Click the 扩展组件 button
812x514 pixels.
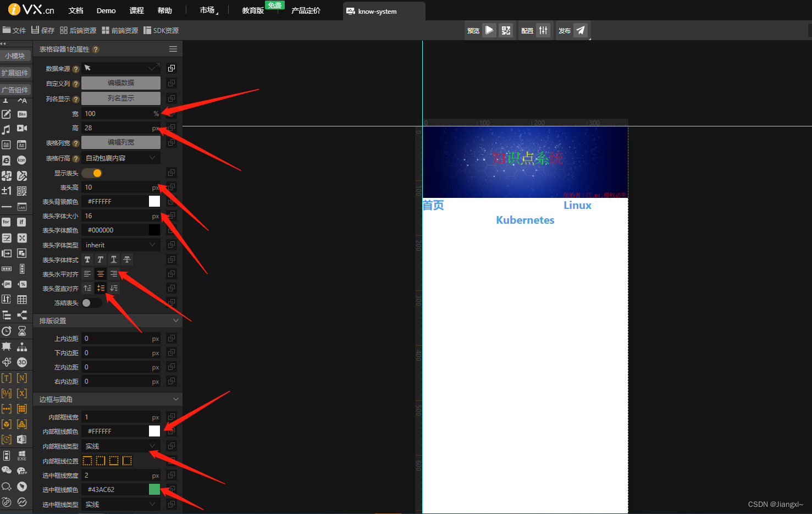(x=15, y=73)
